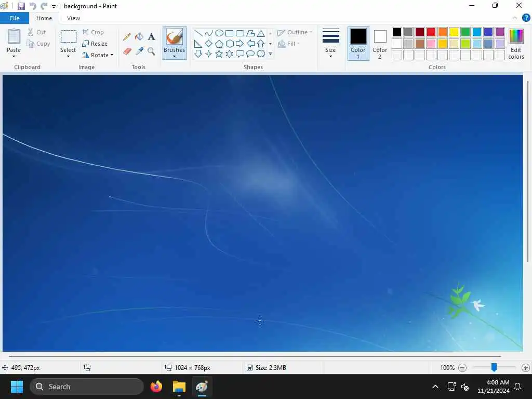The image size is (532, 399).
Task: Select the Pencil tool
Action: pyautogui.click(x=127, y=37)
